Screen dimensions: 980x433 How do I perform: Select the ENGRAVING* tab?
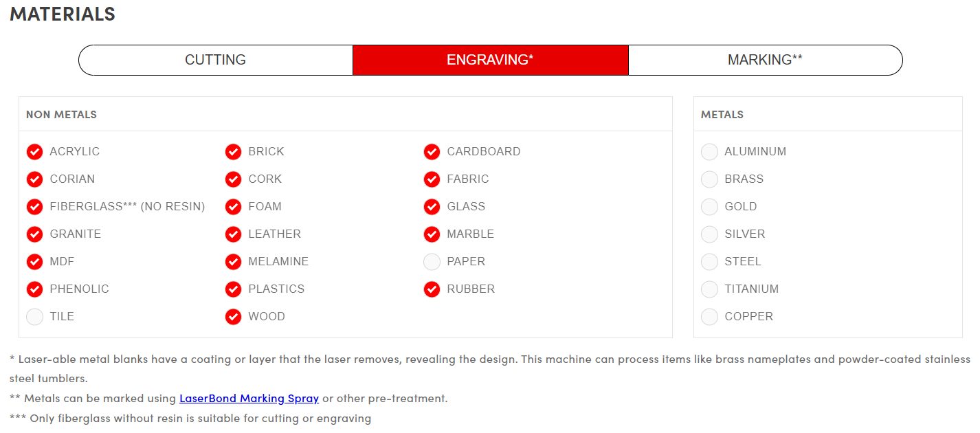coord(490,60)
